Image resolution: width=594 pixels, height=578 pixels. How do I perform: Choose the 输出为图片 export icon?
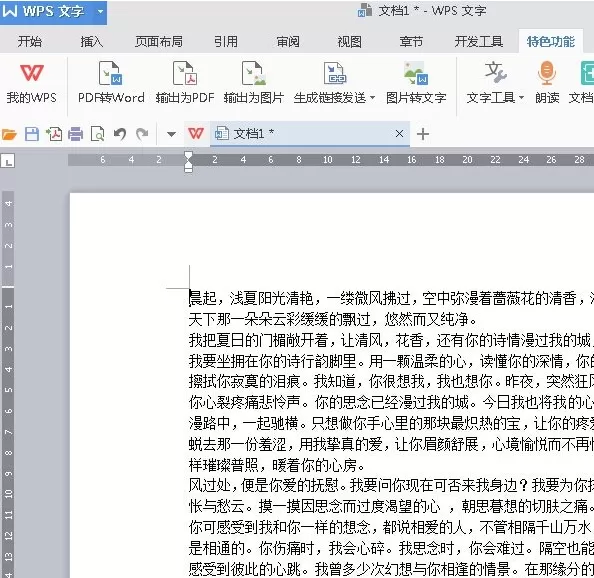click(x=253, y=73)
